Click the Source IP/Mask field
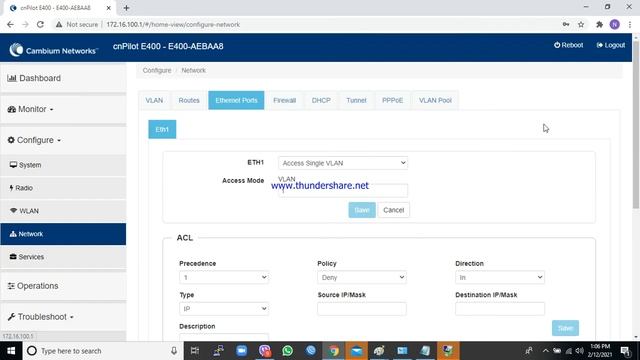Viewport: 640px width, 360px height. point(362,309)
